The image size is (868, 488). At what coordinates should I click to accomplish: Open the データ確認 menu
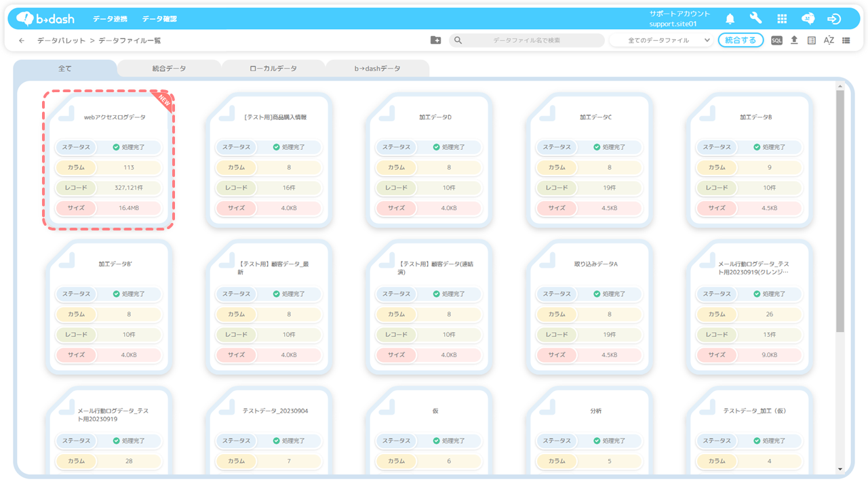coord(159,19)
